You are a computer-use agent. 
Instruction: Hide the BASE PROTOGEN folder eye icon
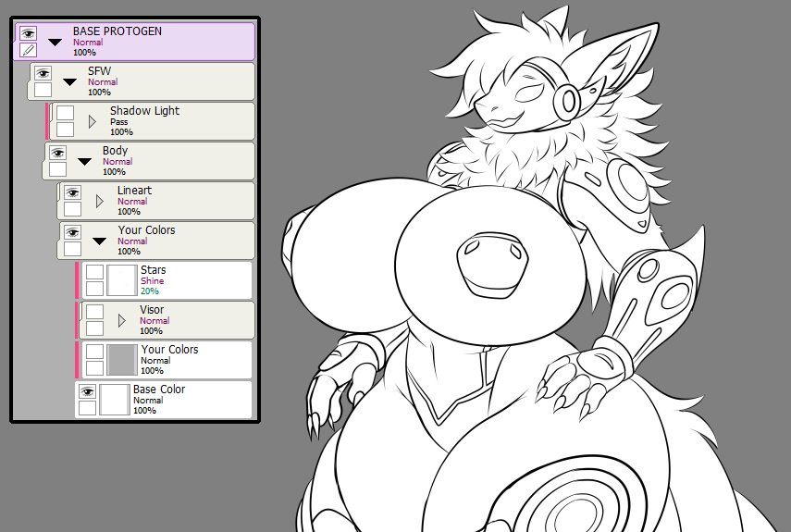(x=29, y=34)
